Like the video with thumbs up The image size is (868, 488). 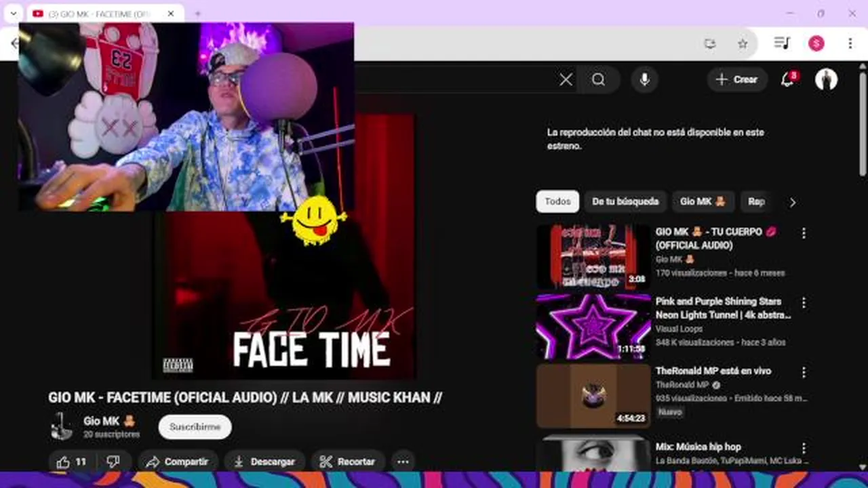click(x=71, y=462)
